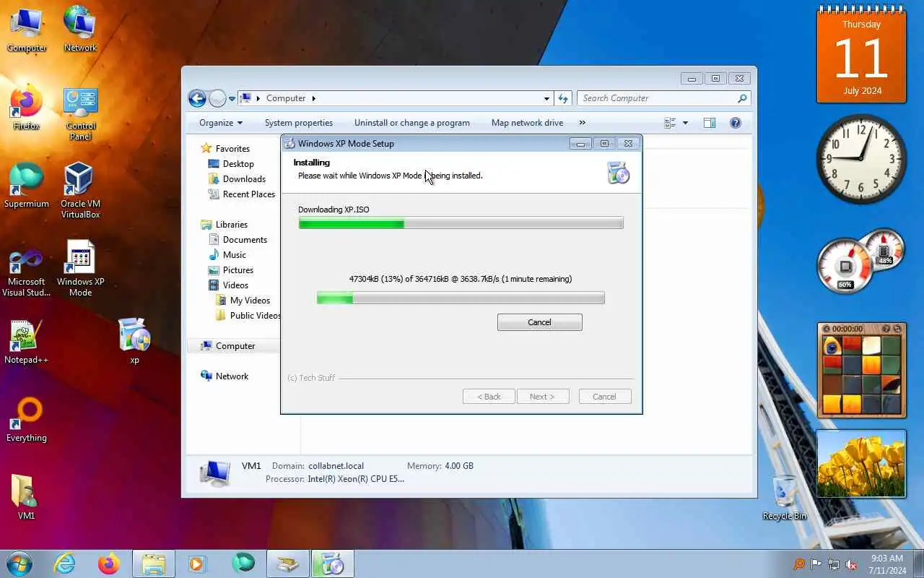Open the VM1 user folder on the desktop
The height and width of the screenshot is (578, 924).
click(27, 497)
